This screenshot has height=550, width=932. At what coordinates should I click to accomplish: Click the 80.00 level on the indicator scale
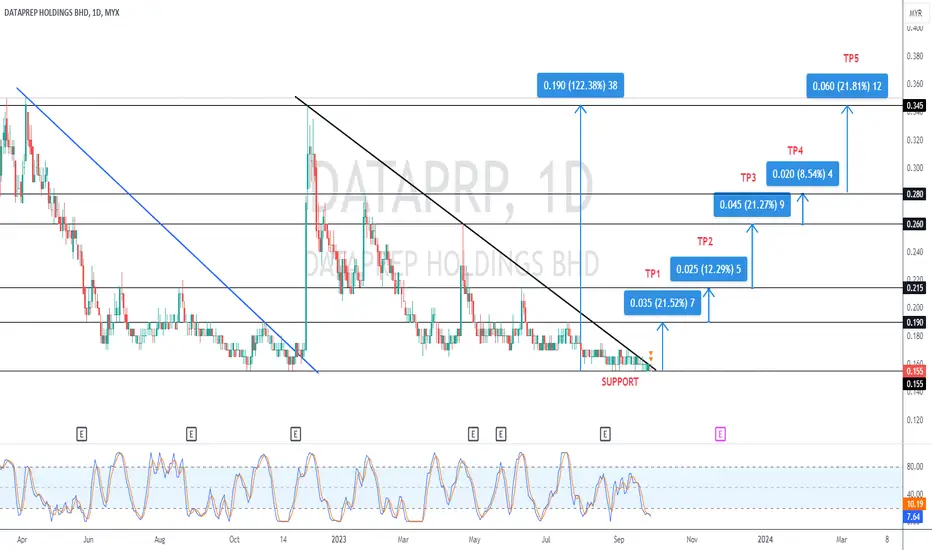click(915, 467)
